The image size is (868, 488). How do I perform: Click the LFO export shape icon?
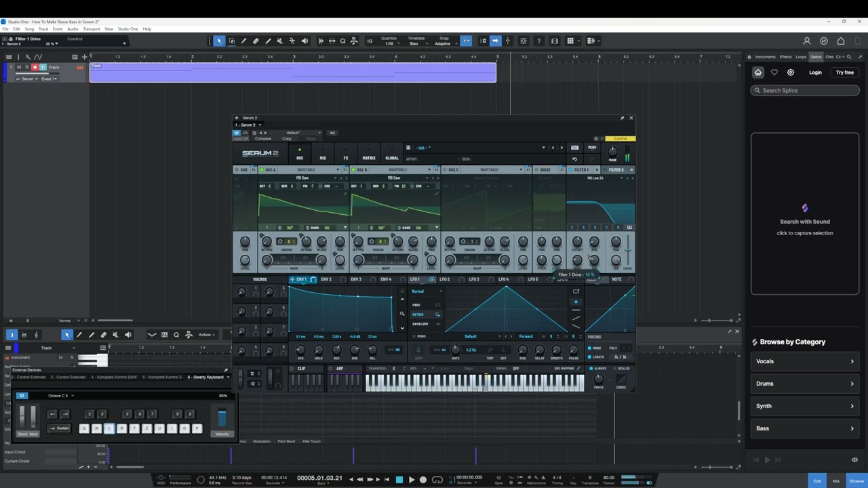tap(576, 291)
